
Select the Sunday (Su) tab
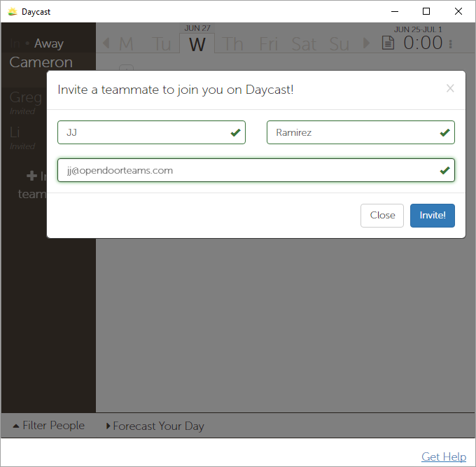pos(339,44)
